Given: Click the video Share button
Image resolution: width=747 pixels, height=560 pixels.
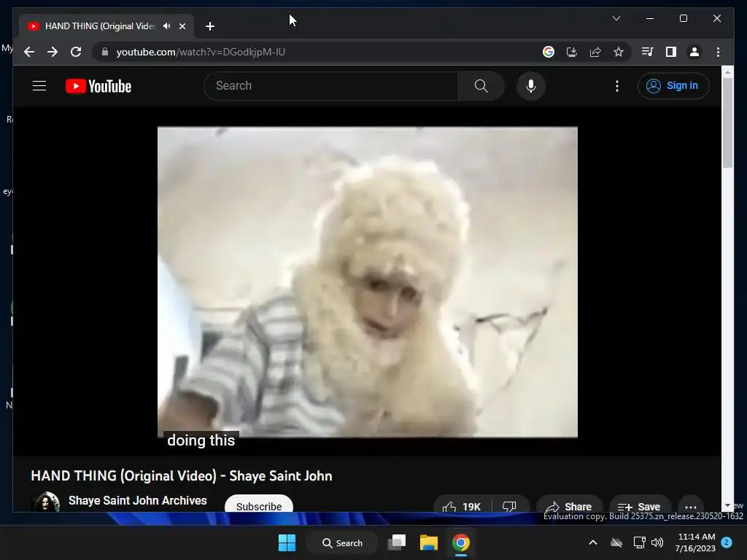Looking at the screenshot, I should click(569, 505).
